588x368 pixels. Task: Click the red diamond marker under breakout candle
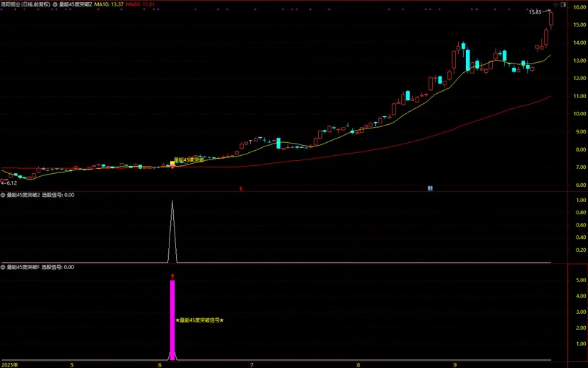coord(172,166)
